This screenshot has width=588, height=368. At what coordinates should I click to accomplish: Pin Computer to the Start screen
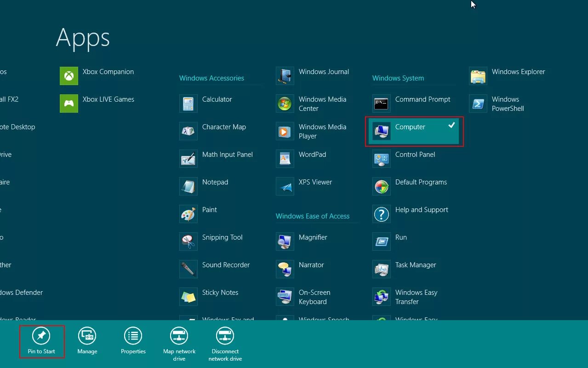[x=41, y=340]
